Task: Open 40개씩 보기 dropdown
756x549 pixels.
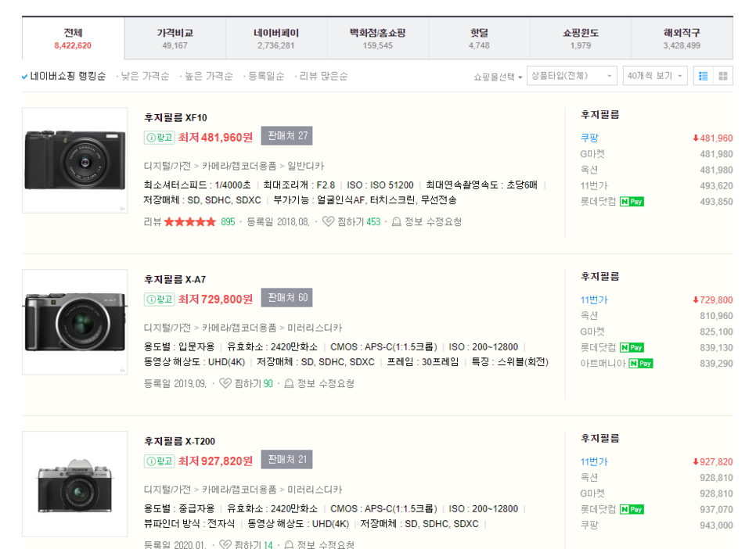Action: (x=655, y=76)
